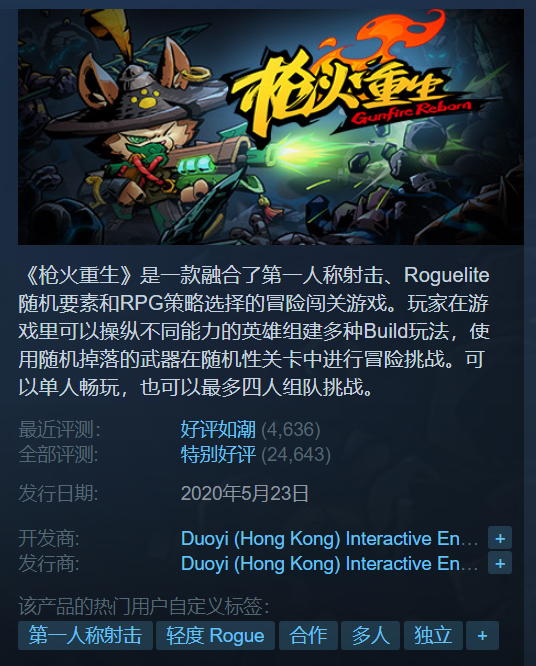536x666 pixels.
Task: Show more user tags with plus button
Action: point(482,635)
